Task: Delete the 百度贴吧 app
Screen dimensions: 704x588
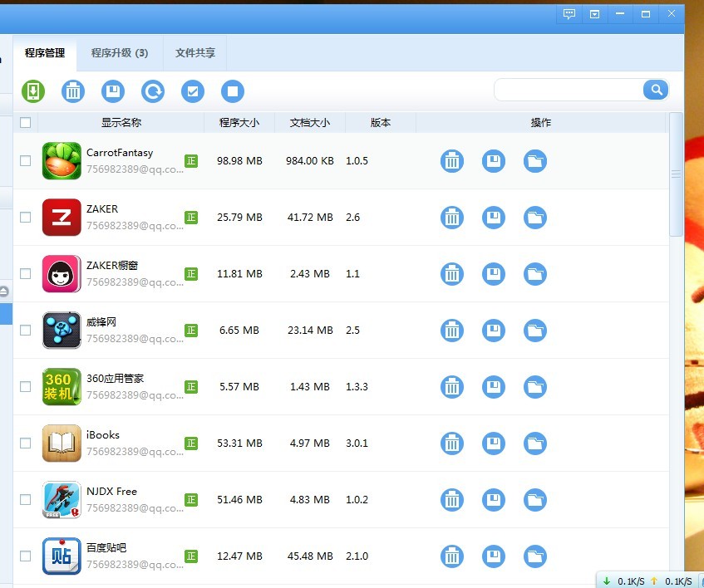Action: pos(451,556)
